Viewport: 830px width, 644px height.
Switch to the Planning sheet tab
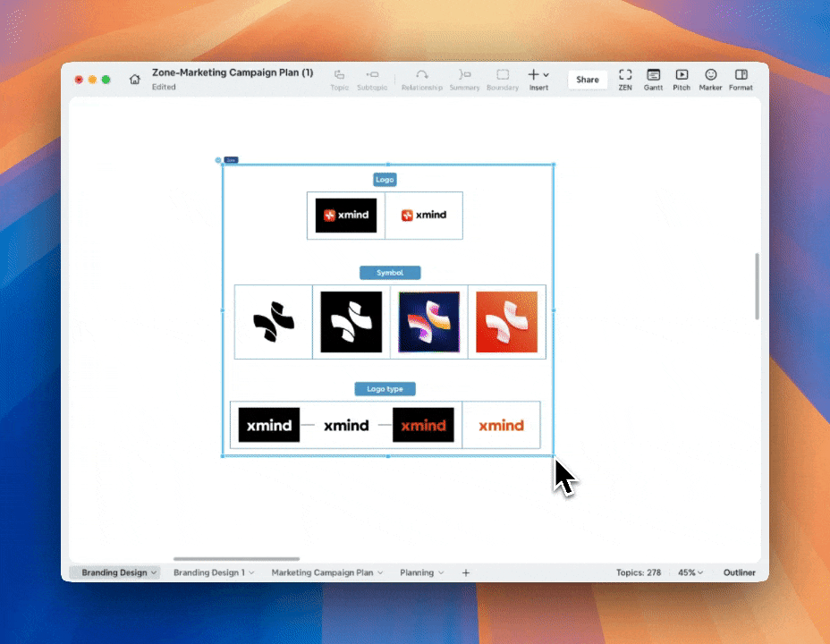point(417,572)
